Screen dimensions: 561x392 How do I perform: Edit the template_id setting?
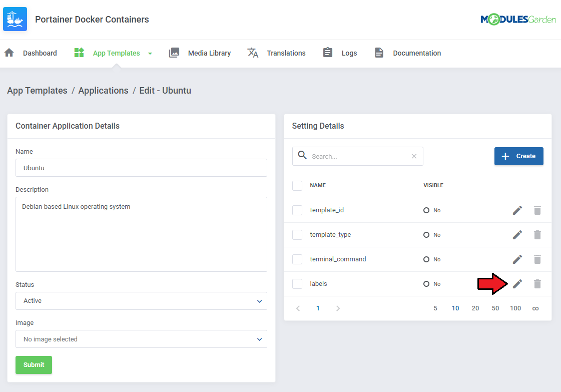click(x=517, y=210)
